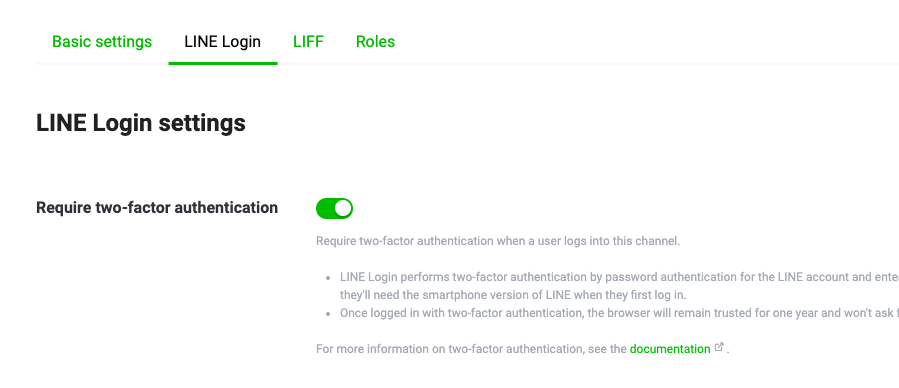Click the second bullet point marker
The image size is (899, 388).
point(328,313)
